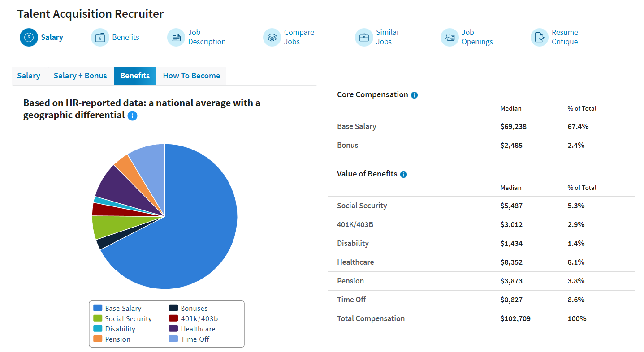644x352 pixels.
Task: Click the Job Openings people icon
Action: pos(450,37)
